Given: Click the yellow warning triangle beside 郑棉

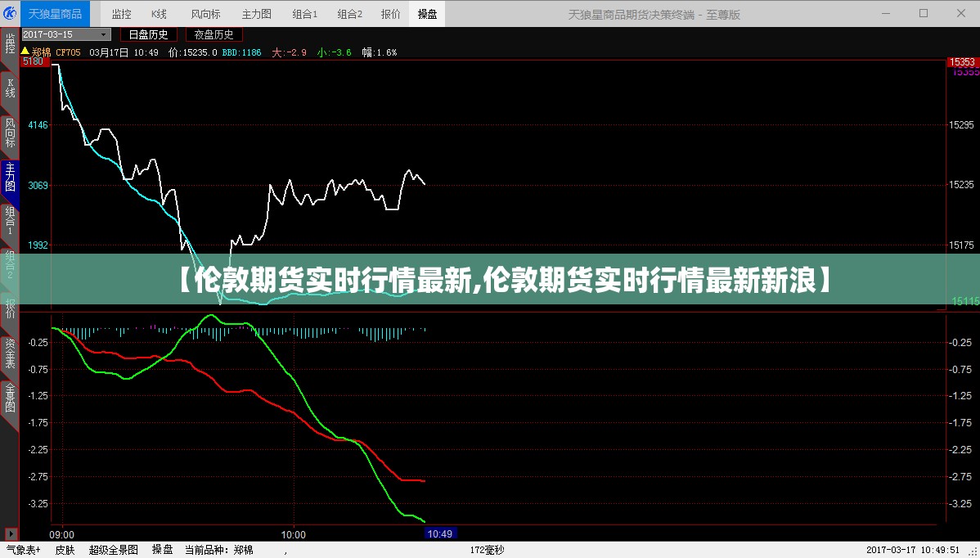Looking at the screenshot, I should coord(25,52).
